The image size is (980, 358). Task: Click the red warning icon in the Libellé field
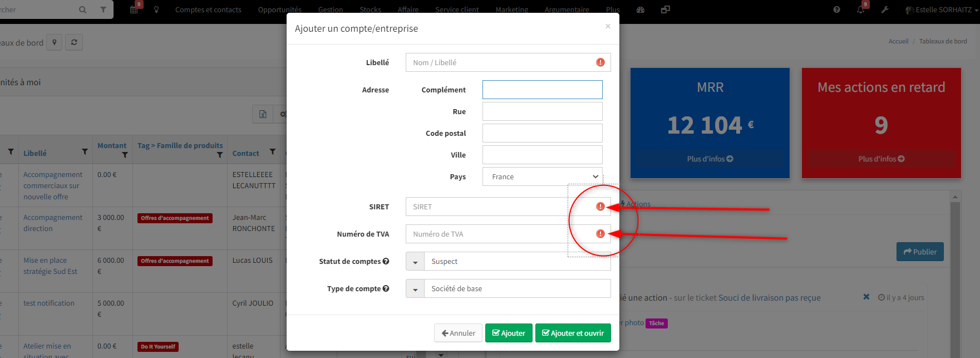click(600, 62)
